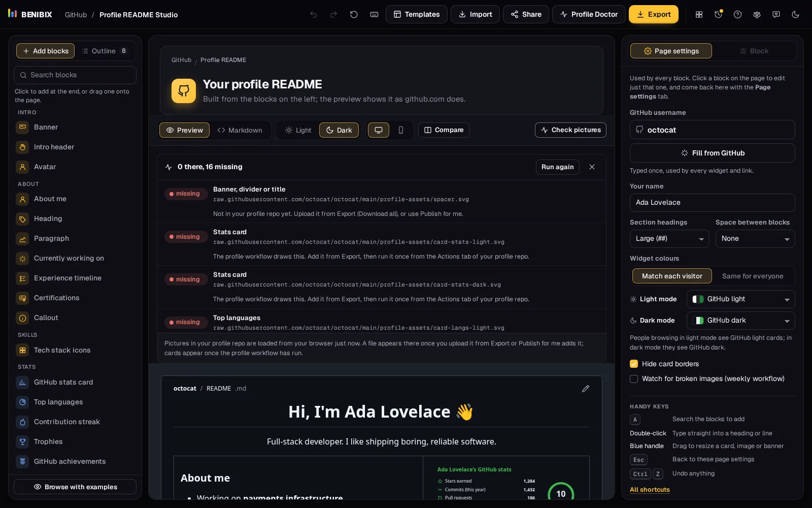Click the balance scales icon in the top bar
812x508 pixels.
pyautogui.click(x=757, y=15)
